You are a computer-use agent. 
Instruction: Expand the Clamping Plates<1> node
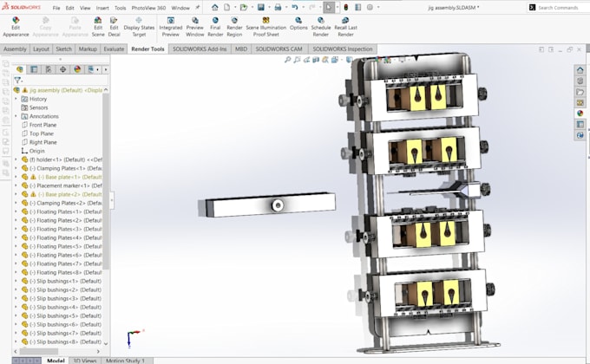point(16,168)
